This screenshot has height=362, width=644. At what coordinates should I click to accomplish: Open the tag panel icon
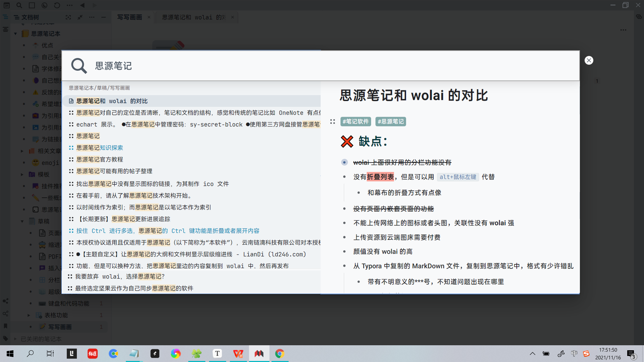tap(5, 339)
